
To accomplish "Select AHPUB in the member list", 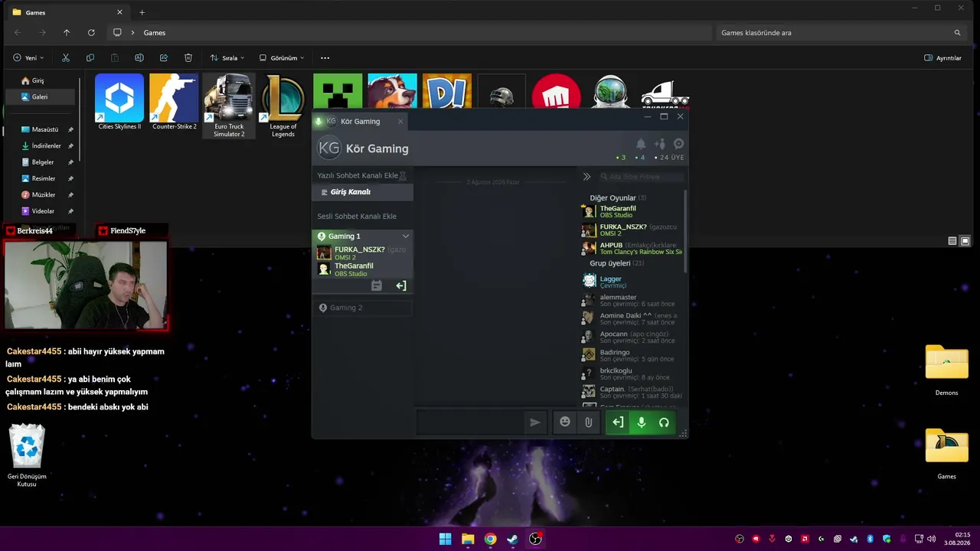I will 631,248.
